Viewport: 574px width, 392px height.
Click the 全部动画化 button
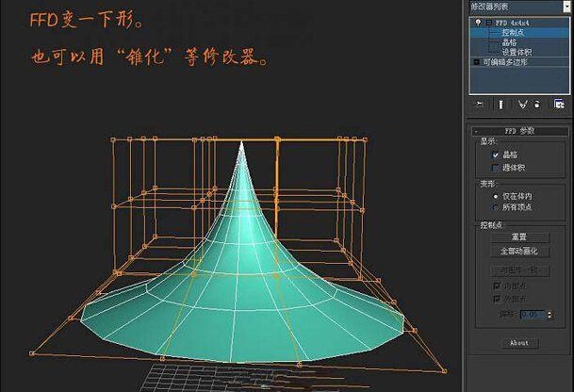click(520, 252)
